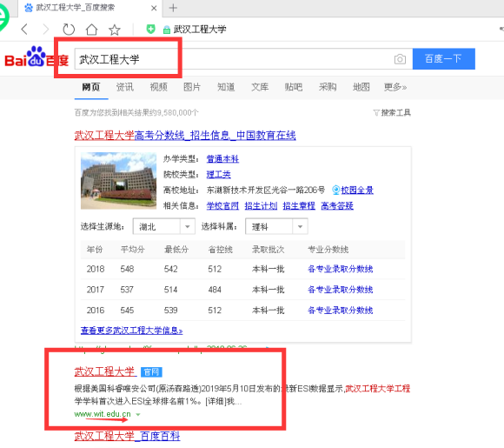Expand the arrow next to www.wit.edu.cn
The width and height of the screenshot is (504, 448).
(138, 415)
